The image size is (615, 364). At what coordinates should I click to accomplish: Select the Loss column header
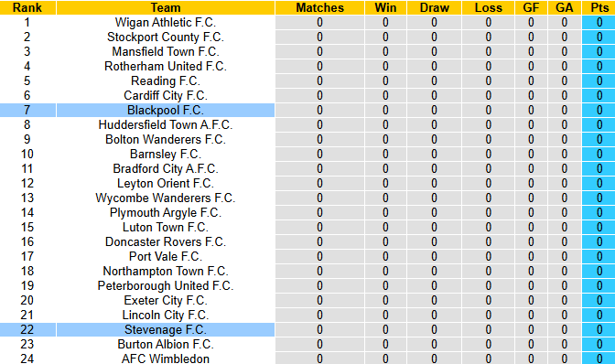pos(489,8)
